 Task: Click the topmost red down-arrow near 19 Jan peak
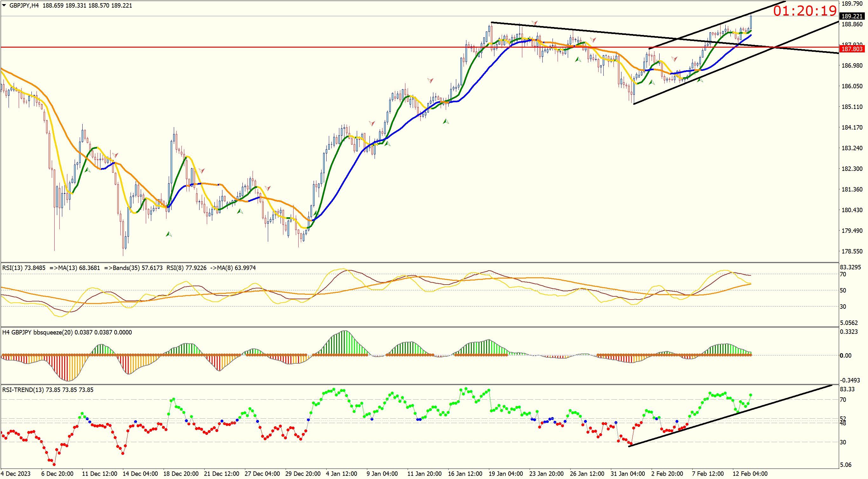[534, 23]
